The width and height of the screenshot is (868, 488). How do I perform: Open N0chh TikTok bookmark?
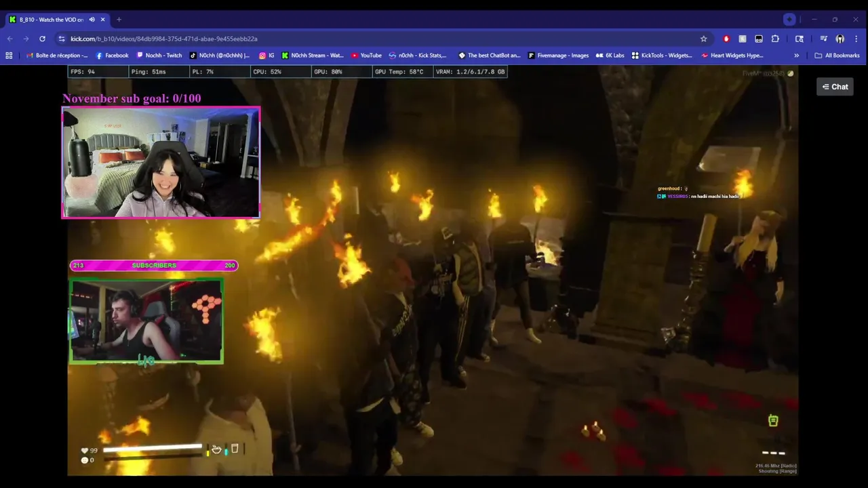[220, 56]
